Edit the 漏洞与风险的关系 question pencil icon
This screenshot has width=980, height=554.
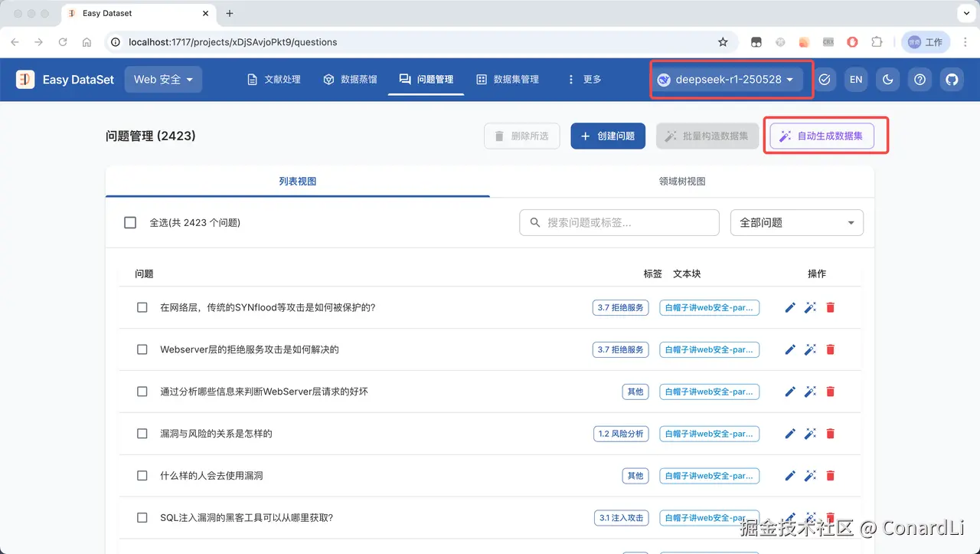[x=790, y=434]
